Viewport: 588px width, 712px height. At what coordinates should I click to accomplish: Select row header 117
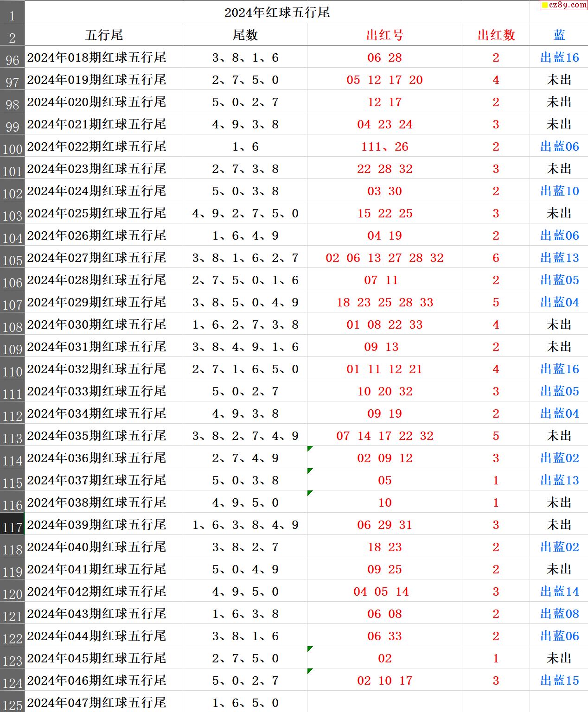[12, 525]
